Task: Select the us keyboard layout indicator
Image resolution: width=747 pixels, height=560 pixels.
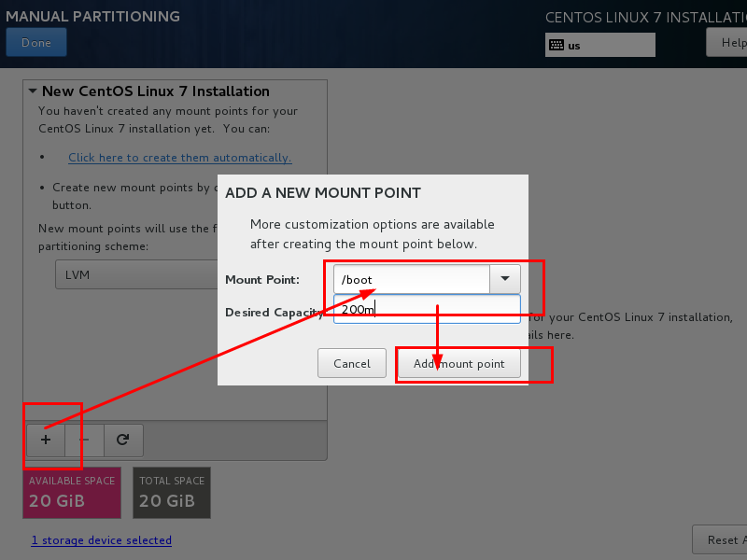Action: coord(599,45)
